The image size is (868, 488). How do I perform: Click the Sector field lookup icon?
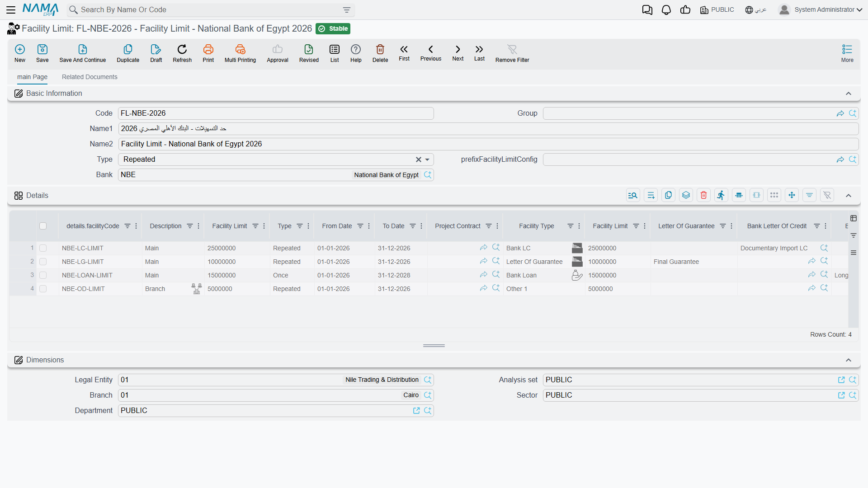pos(853,395)
